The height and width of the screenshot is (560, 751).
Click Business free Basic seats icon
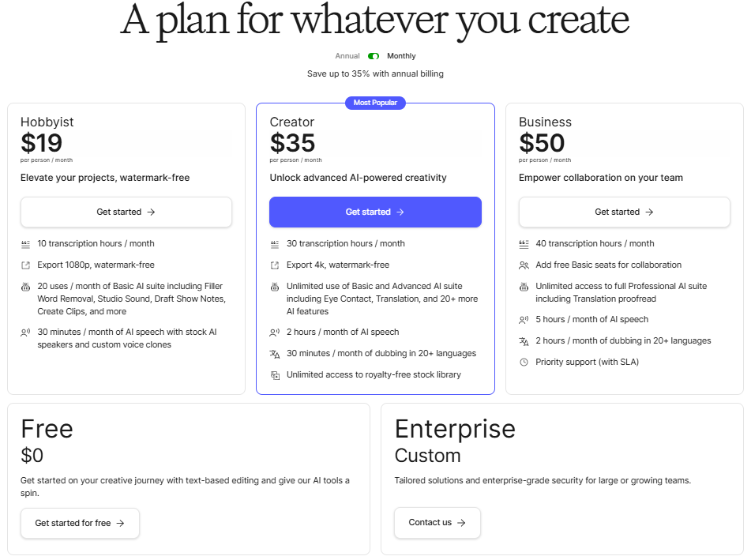click(x=524, y=265)
